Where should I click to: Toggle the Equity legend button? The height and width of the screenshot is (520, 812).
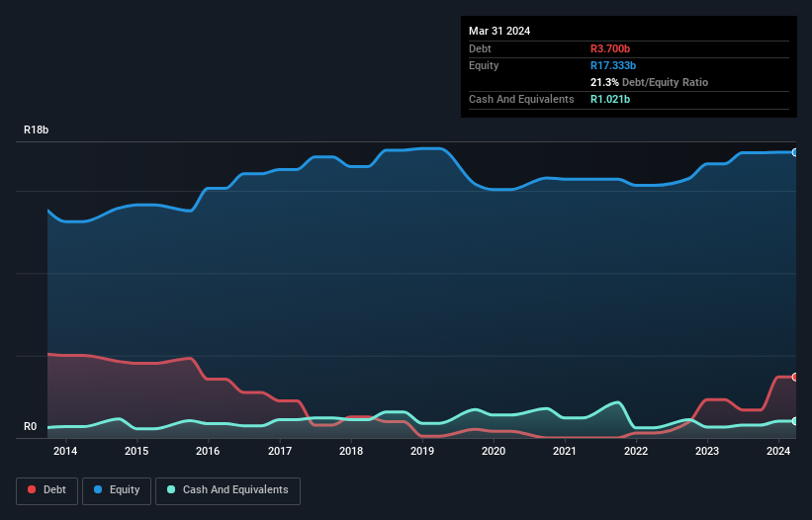tap(117, 490)
